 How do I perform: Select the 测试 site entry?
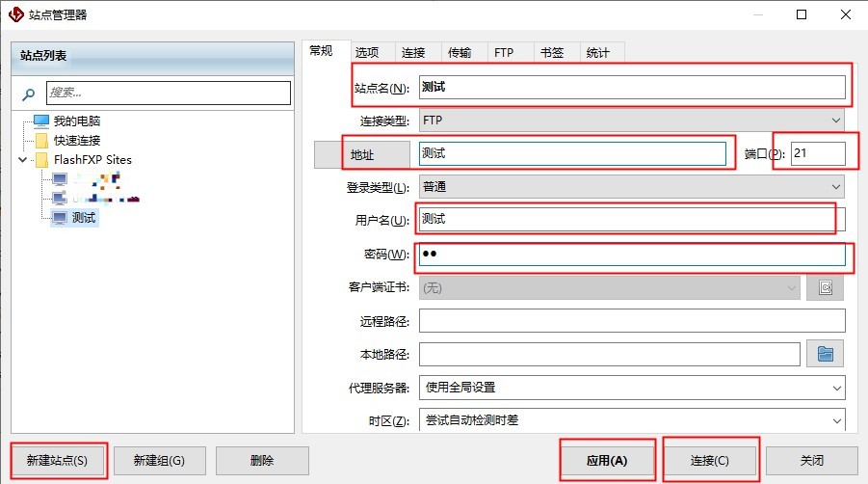coord(84,218)
